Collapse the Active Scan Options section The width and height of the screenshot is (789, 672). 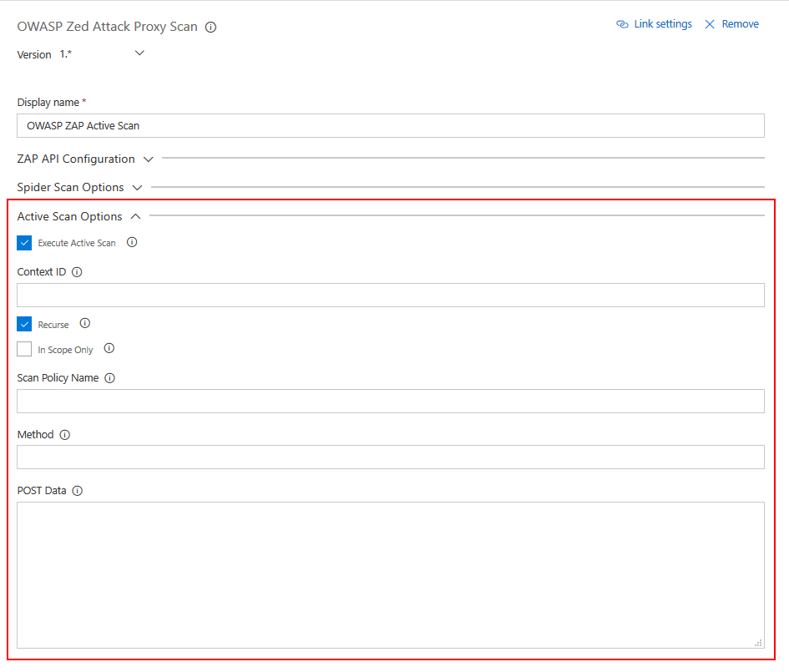pyautogui.click(x=79, y=216)
